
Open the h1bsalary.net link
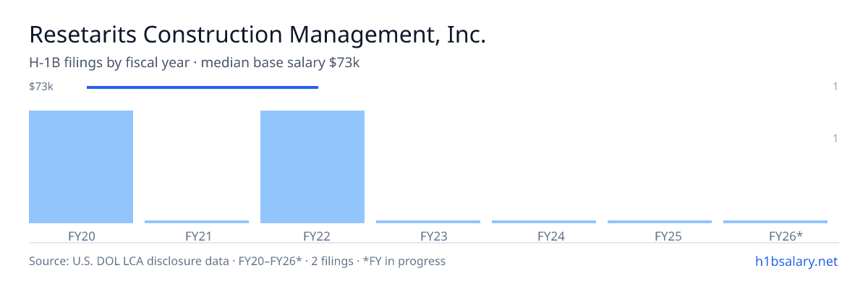pos(796,261)
